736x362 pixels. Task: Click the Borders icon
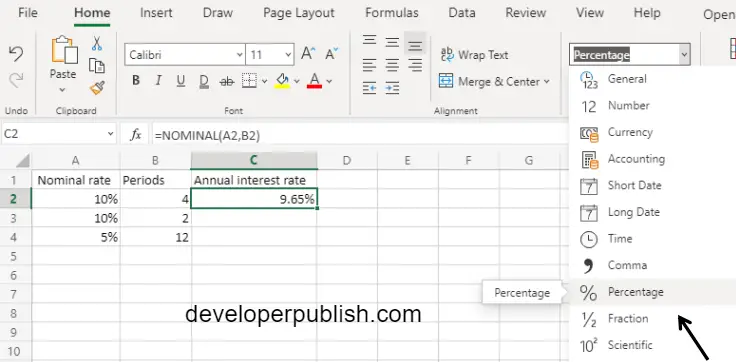pos(250,81)
